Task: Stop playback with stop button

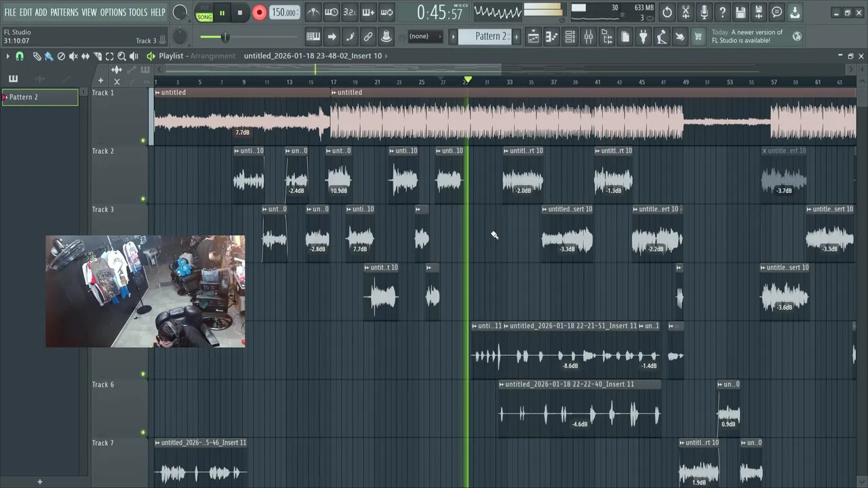Action: coord(240,13)
